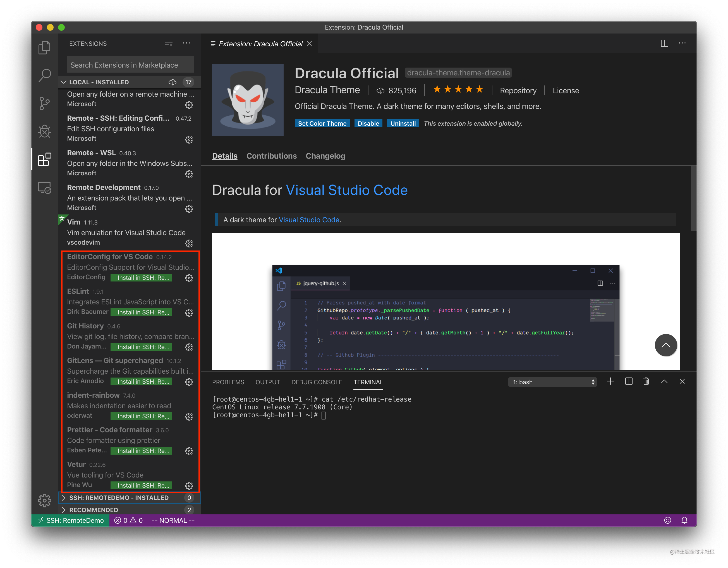
Task: Click the filter extensions icon
Action: coord(168,43)
